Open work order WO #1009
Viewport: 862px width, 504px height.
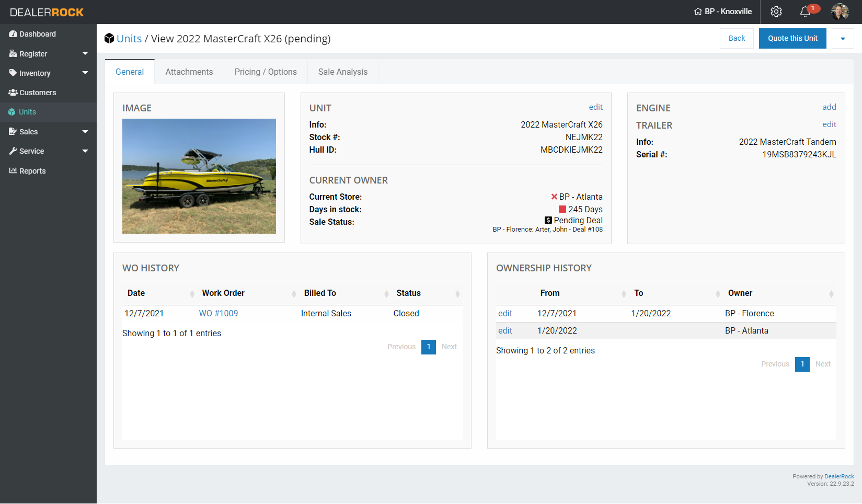pyautogui.click(x=219, y=313)
